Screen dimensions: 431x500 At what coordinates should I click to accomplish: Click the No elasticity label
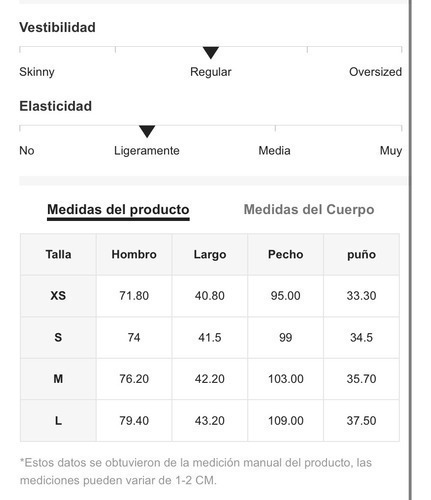tap(27, 151)
